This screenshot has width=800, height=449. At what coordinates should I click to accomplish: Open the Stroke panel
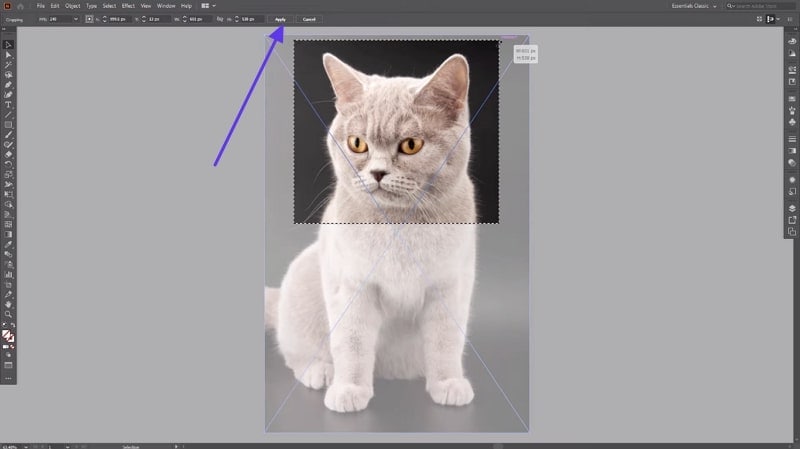[x=792, y=139]
